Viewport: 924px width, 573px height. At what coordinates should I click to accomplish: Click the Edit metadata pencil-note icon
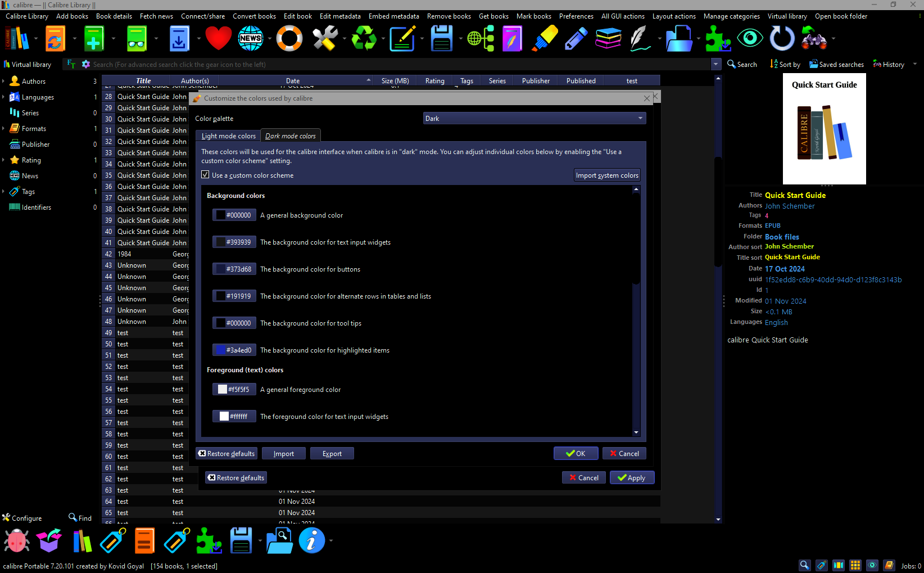(402, 39)
